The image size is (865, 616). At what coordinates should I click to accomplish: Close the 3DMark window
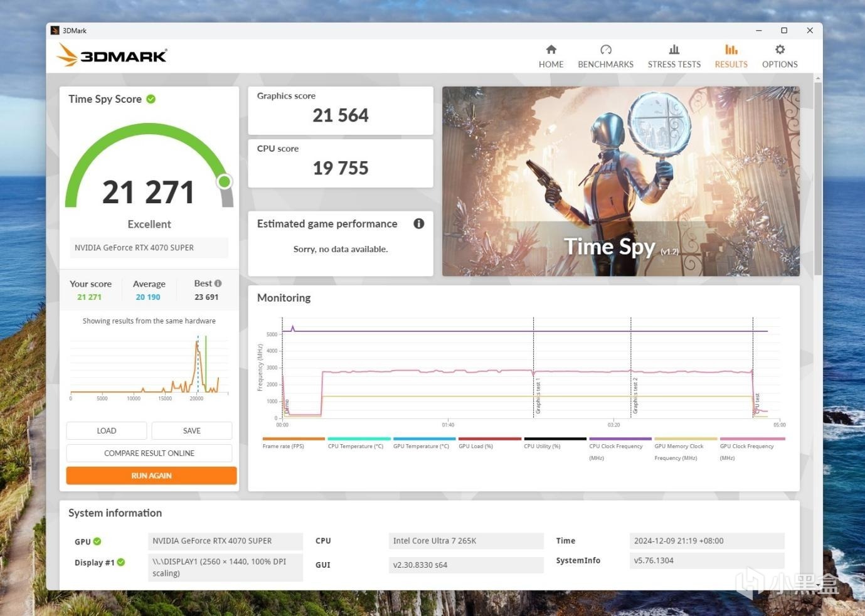point(810,30)
